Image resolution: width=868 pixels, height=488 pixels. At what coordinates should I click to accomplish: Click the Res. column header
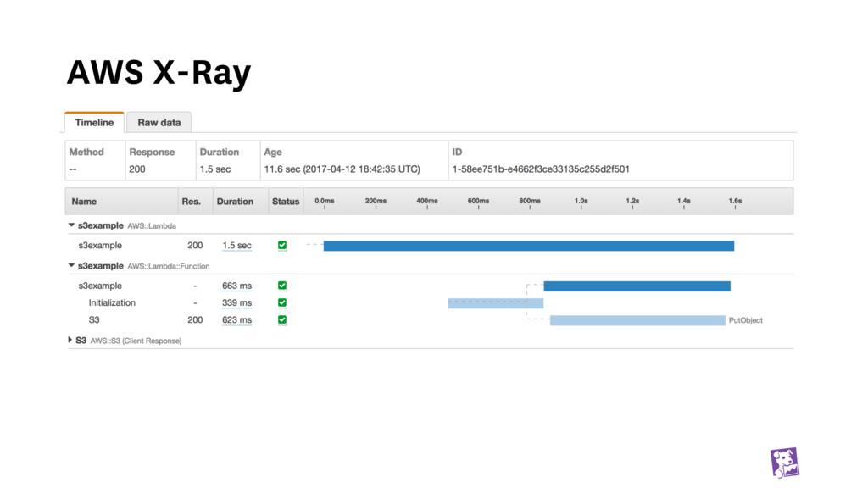(x=191, y=202)
